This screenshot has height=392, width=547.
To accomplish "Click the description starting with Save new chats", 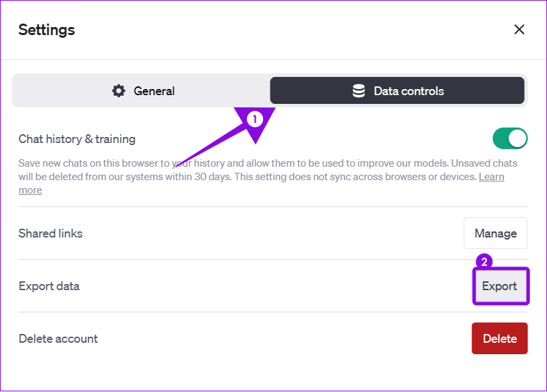I will [x=268, y=177].
